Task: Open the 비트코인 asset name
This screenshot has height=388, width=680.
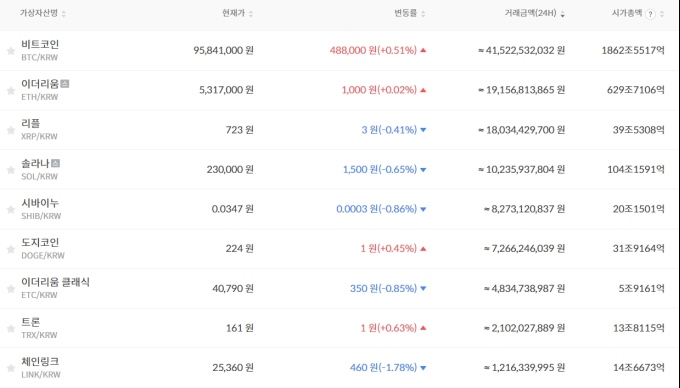Action: point(40,44)
